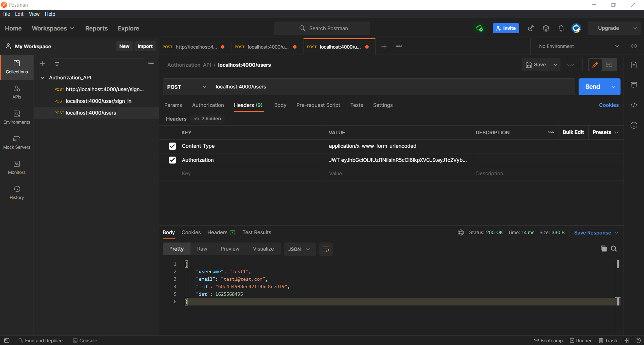Open the File menu
The height and width of the screenshot is (345, 644).
(6, 14)
